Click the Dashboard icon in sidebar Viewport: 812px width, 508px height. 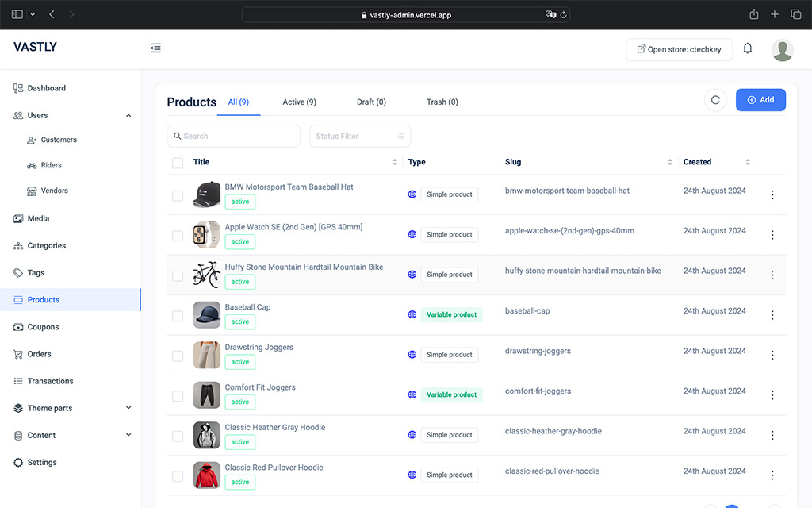coord(18,88)
